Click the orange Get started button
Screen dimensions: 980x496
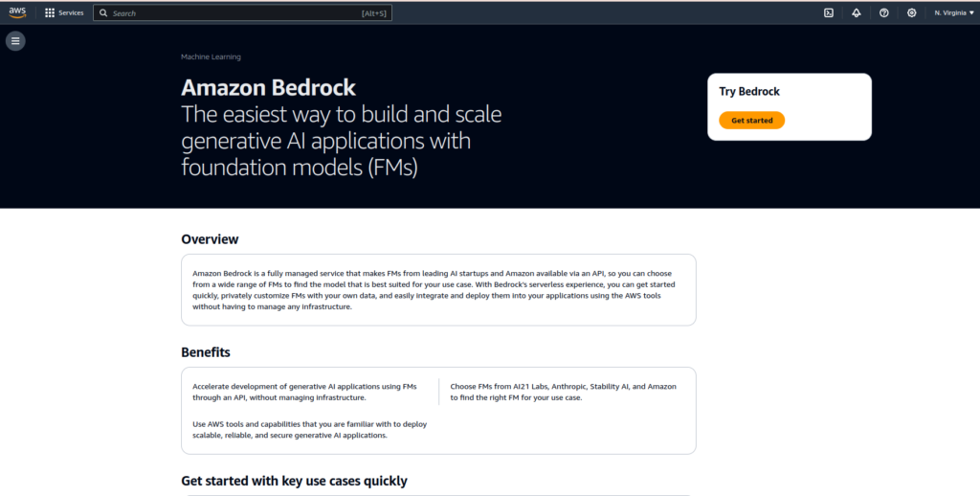coord(752,120)
